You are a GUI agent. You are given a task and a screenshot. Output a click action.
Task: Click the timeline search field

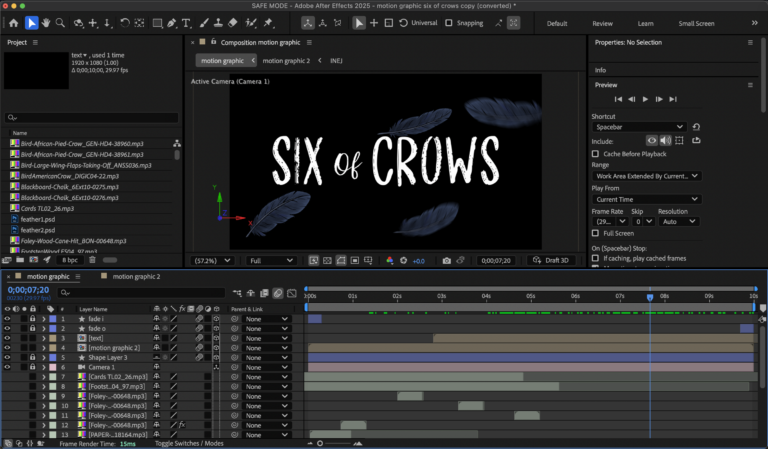[141, 293]
